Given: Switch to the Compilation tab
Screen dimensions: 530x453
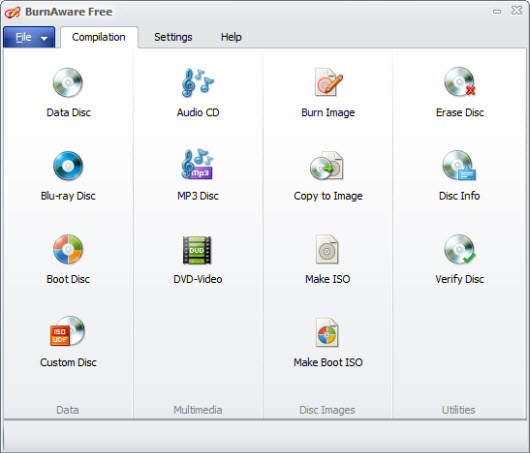Looking at the screenshot, I should [99, 37].
